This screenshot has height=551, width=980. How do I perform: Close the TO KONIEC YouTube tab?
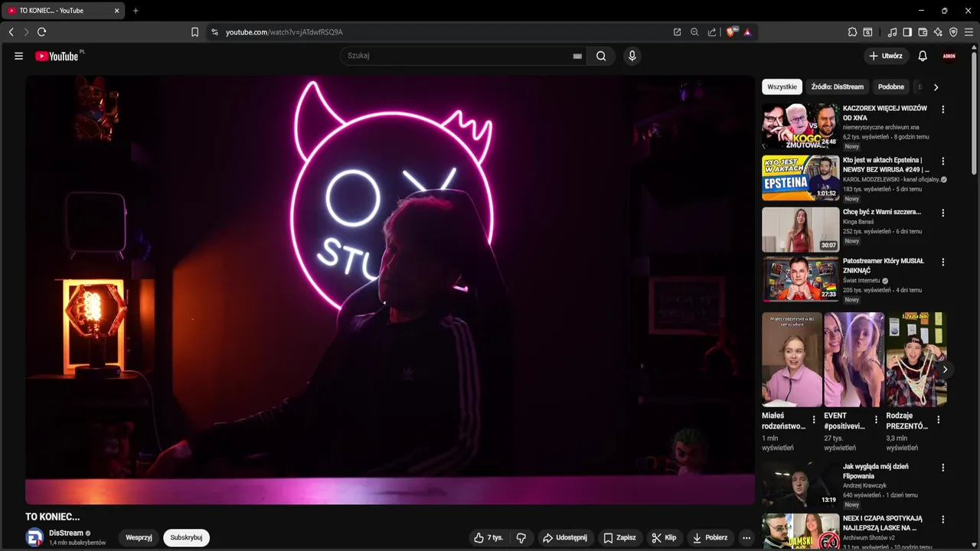[x=116, y=11]
